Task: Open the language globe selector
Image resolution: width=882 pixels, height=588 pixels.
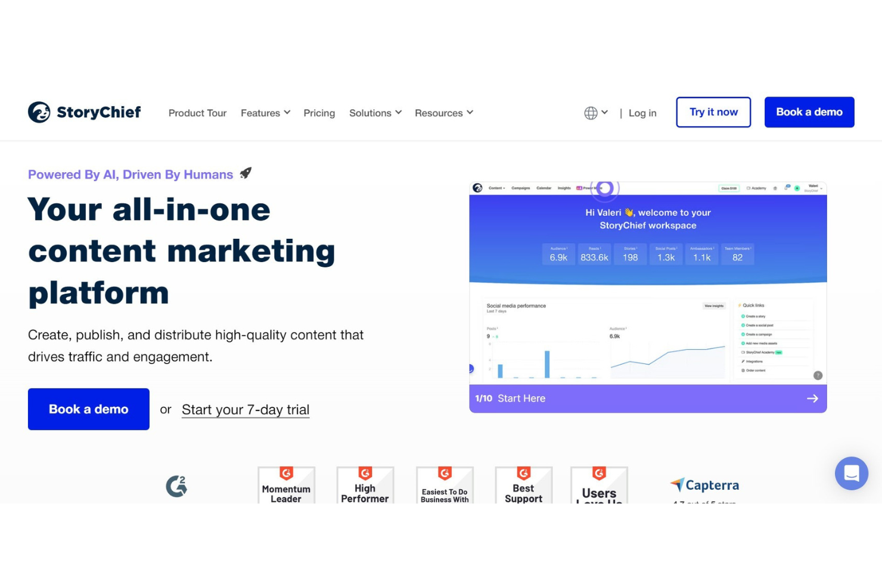Action: [596, 113]
